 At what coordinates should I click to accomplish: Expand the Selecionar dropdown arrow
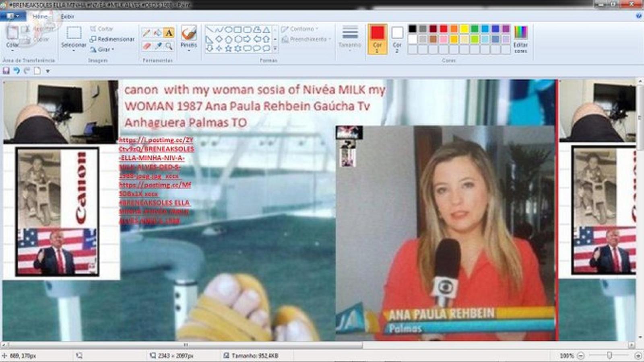[x=74, y=51]
